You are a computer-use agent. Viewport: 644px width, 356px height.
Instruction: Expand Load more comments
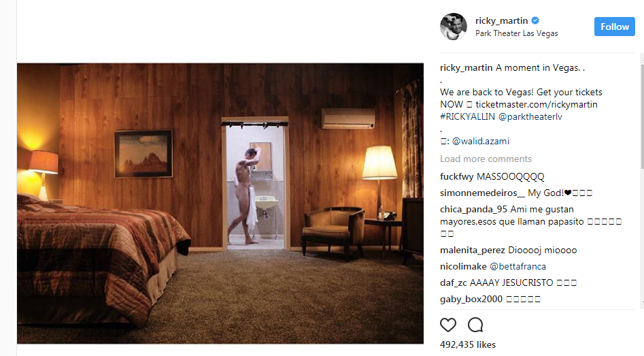[486, 159]
